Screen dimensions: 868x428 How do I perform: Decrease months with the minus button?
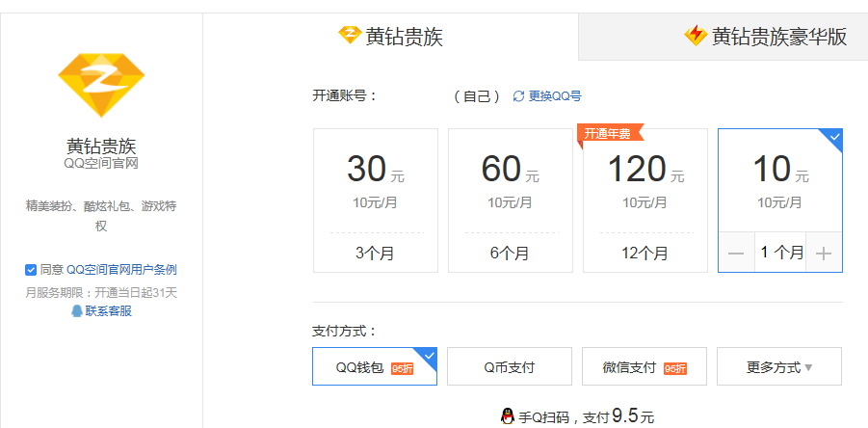coord(736,253)
